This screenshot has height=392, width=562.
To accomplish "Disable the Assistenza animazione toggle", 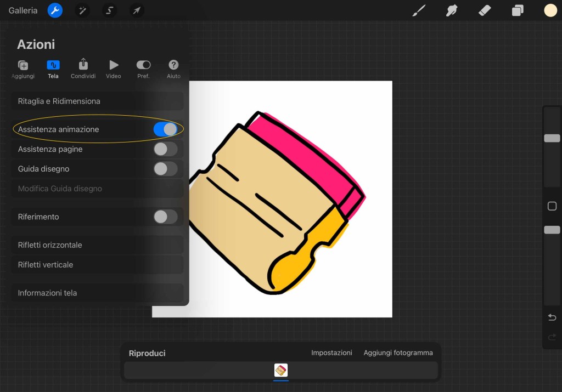I will [x=165, y=129].
